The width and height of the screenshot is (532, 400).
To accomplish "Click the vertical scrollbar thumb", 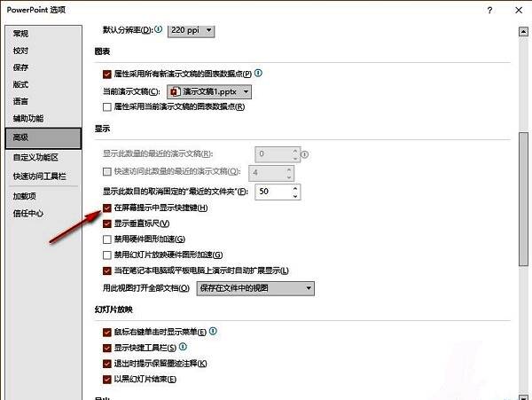I will [x=523, y=200].
